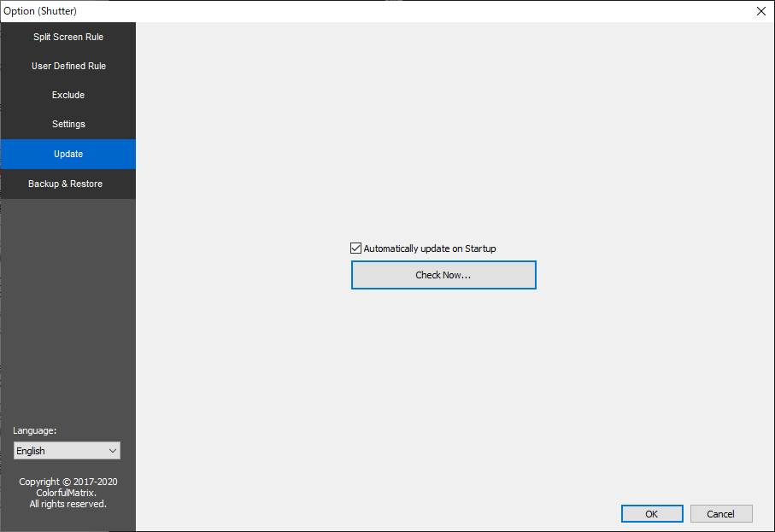Select the Exclude tab in sidebar

coord(68,95)
